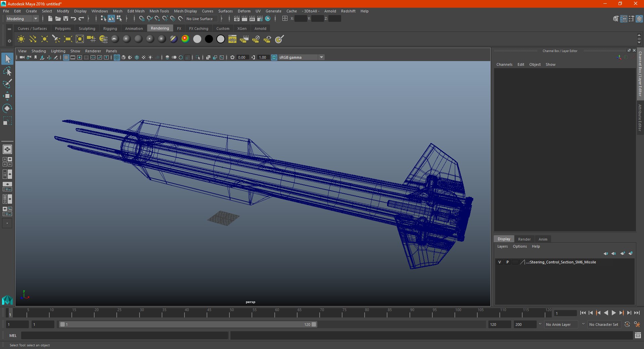Click the undo arrow icon
The width and height of the screenshot is (644, 349).
(x=73, y=18)
